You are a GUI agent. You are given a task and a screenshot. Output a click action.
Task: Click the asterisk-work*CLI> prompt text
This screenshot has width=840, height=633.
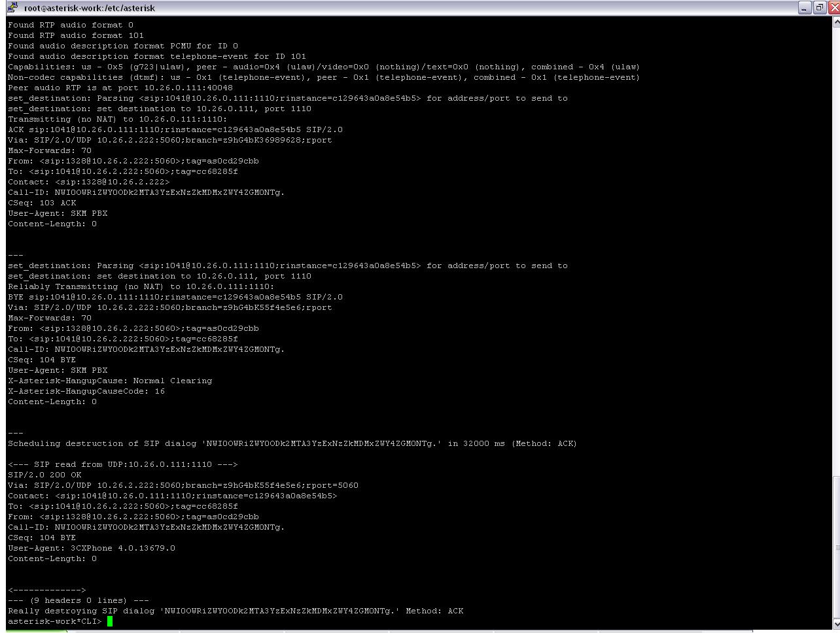[55, 621]
